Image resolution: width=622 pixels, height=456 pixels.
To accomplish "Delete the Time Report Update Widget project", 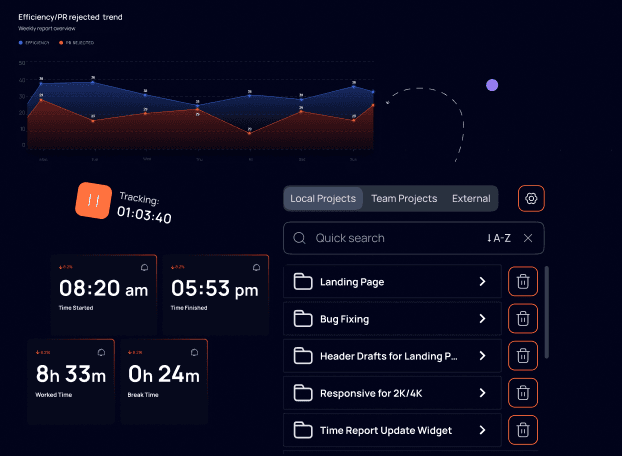I will coord(523,430).
